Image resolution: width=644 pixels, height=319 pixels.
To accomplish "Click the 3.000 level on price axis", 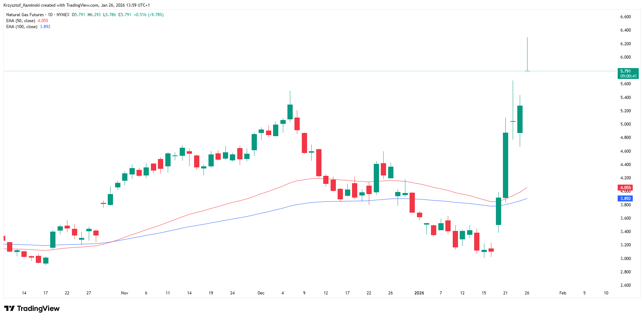I will tap(625, 259).
